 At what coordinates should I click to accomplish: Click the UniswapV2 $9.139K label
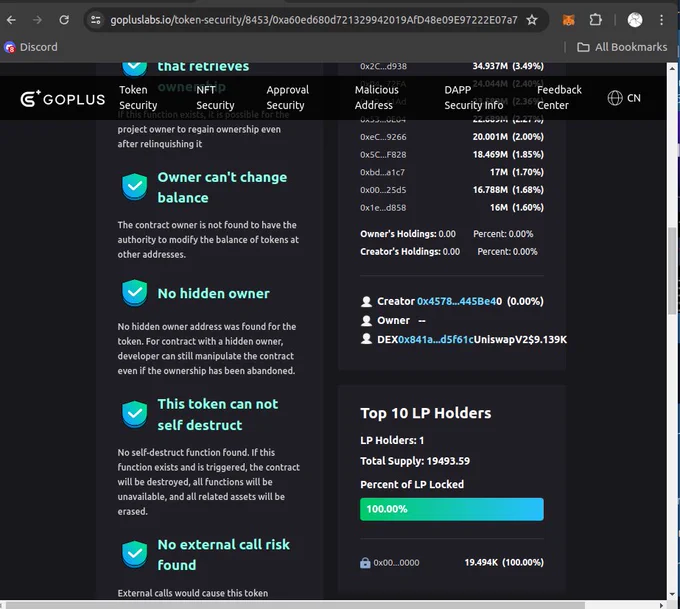(520, 339)
